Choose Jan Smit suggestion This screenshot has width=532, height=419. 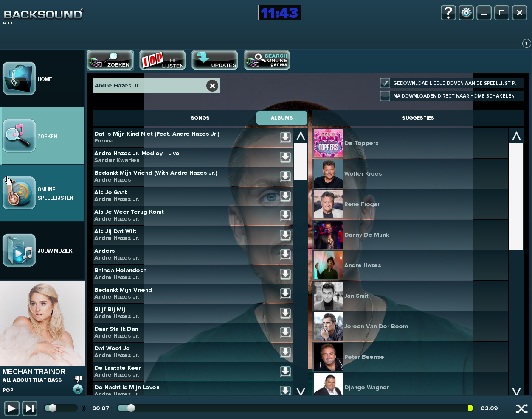click(411, 296)
